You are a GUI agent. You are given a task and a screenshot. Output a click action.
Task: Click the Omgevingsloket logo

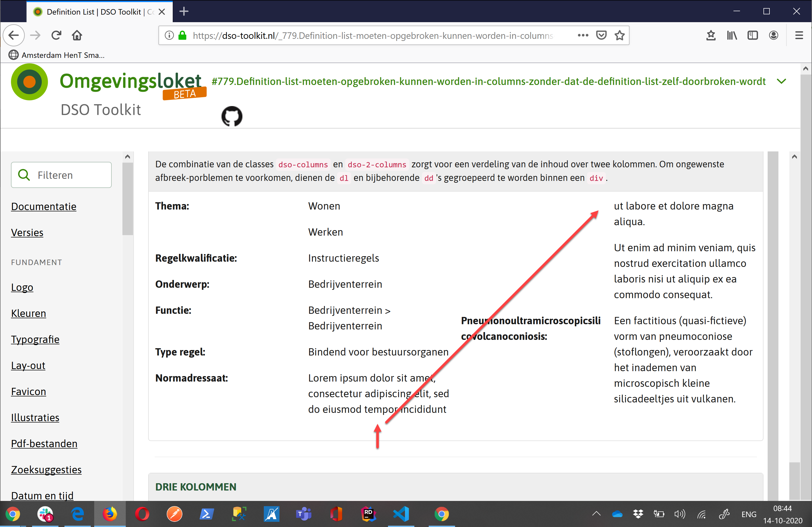pos(29,82)
